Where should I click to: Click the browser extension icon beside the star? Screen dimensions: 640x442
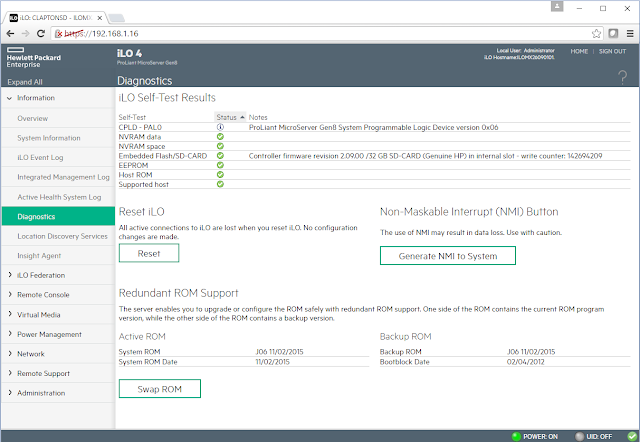tap(613, 33)
